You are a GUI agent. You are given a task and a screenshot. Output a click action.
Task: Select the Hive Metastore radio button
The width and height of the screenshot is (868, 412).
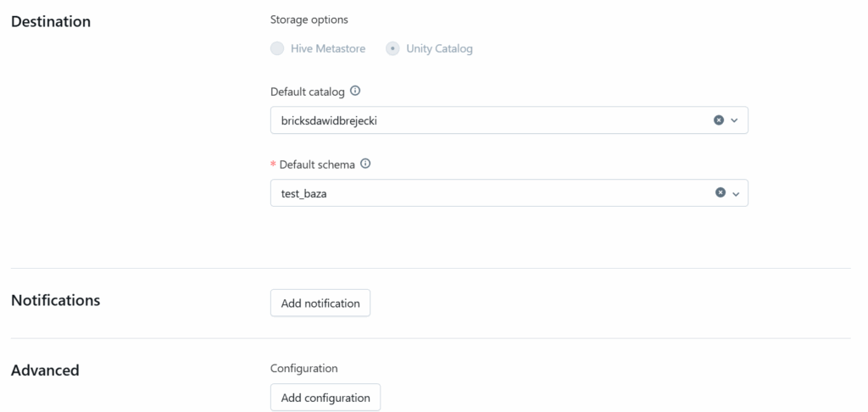click(277, 48)
